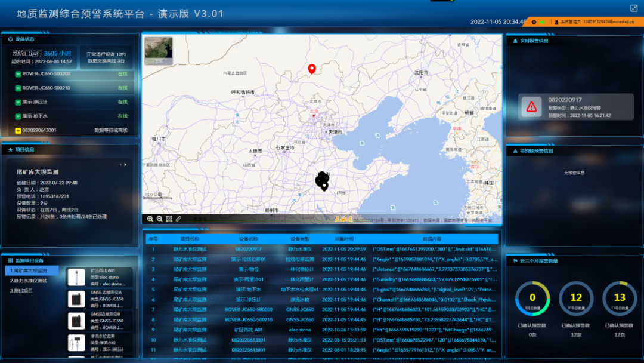Select the map area-selection tool icon
This screenshot has width=644, height=363.
pyautogui.click(x=169, y=219)
